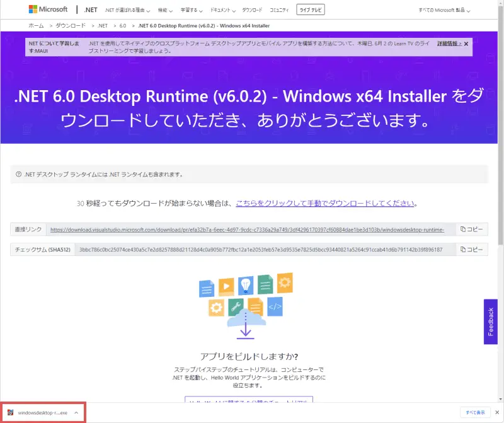The height and width of the screenshot is (423, 504).
Task: Click the cloud download illustration
Action: 246,306
